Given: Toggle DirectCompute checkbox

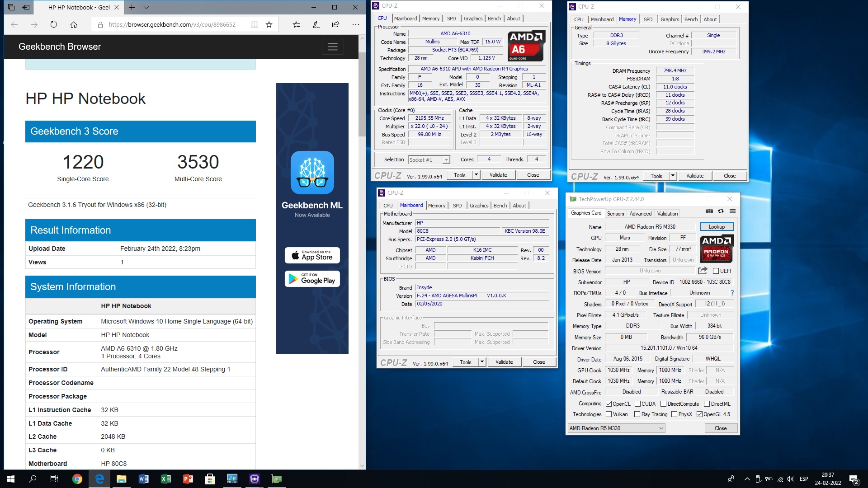Looking at the screenshot, I should coord(663,404).
